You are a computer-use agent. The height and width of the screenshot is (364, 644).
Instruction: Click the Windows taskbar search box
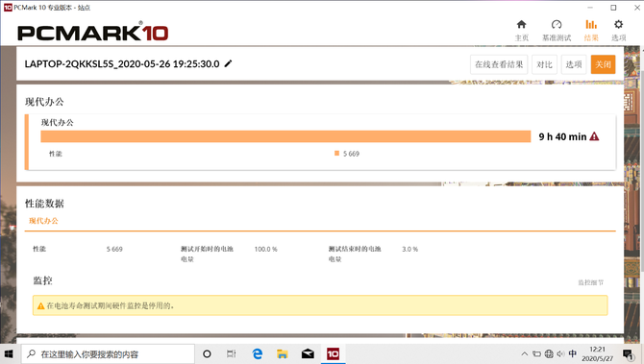(x=108, y=353)
